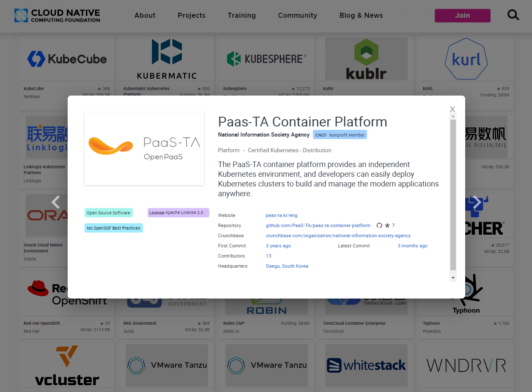Open the GitHub paas-ta-container-platform repository link
This screenshot has height=392, width=532.
pos(318,226)
